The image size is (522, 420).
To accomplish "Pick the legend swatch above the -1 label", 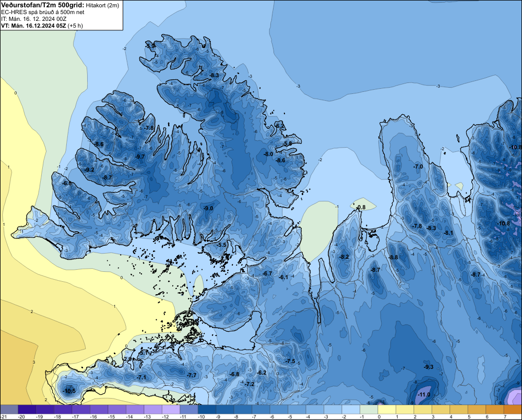I will click(369, 409).
